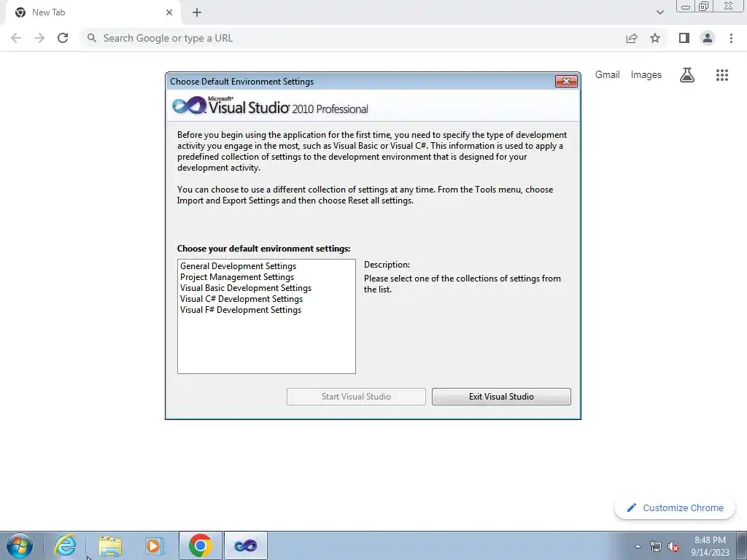Click the Exit Visual Studio button
This screenshot has width=747, height=560.
click(x=501, y=397)
